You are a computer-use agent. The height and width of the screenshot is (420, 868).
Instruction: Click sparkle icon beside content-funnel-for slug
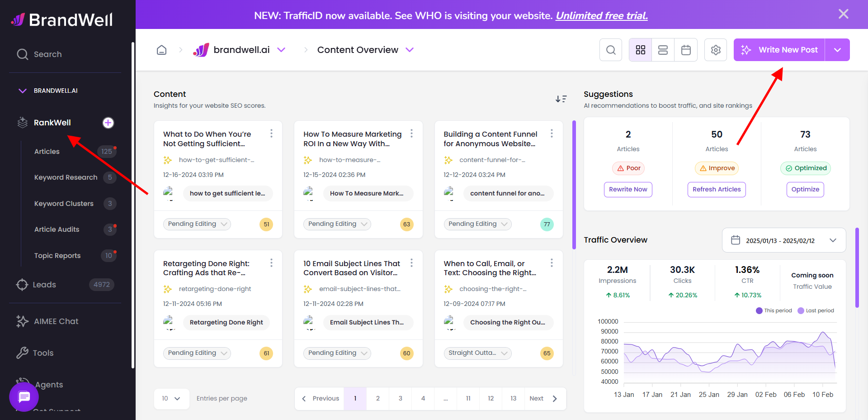coord(448,160)
